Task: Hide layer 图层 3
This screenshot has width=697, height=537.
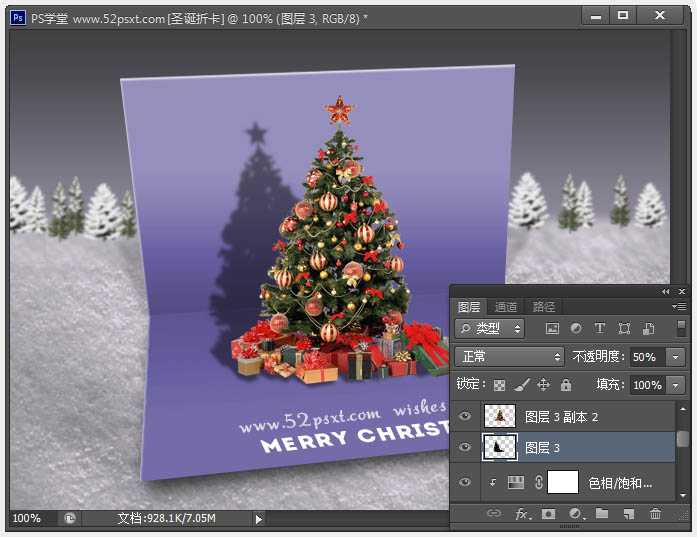Action: [465, 447]
